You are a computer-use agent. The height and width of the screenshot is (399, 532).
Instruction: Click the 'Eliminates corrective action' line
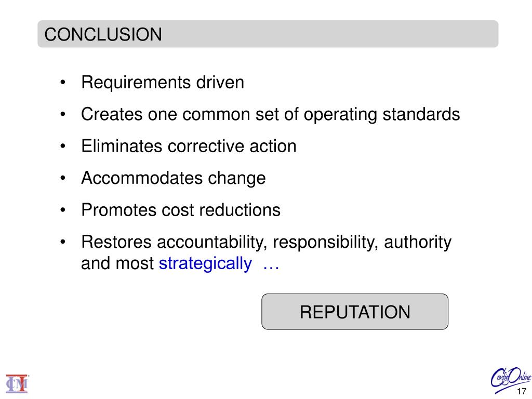[189, 146]
